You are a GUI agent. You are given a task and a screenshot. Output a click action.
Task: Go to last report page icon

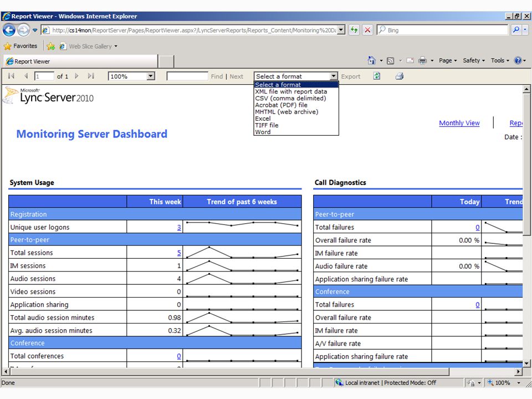click(90, 76)
